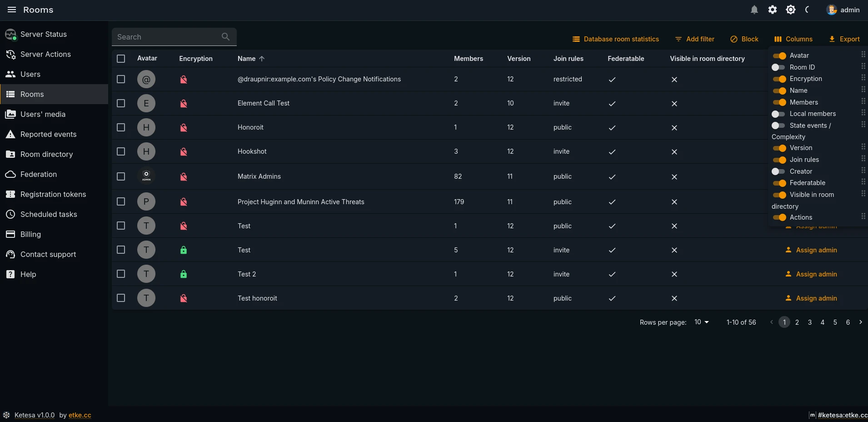Open Ketesa v1.0.0 footer link
Viewport: 868px width, 422px height.
35,415
